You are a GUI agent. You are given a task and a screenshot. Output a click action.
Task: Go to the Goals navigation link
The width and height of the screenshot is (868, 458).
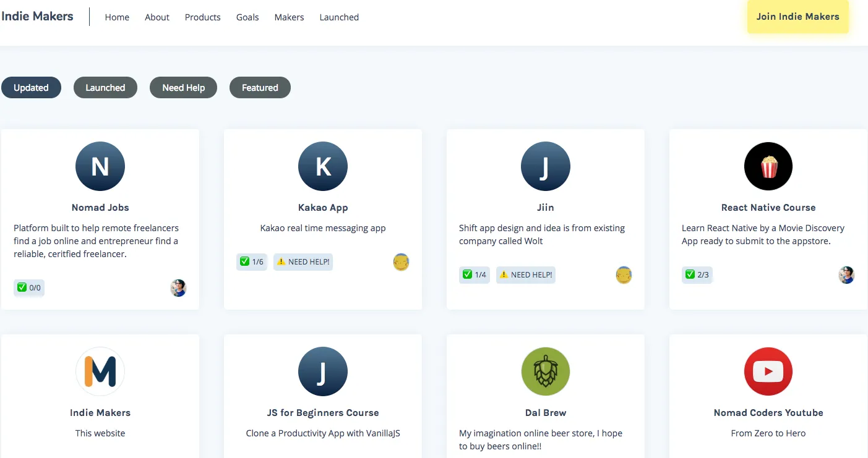pyautogui.click(x=247, y=17)
